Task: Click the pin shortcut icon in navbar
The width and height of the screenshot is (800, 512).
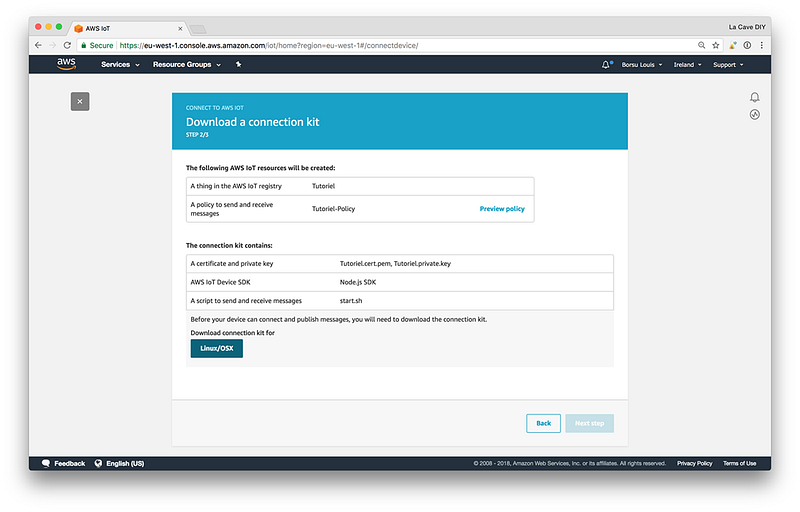Action: coord(238,64)
